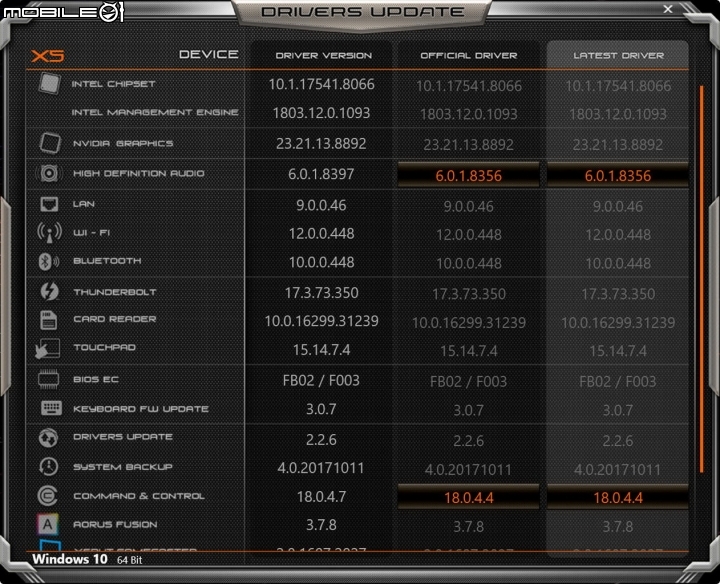Click Intel Chipset installed version 10.1.17541.8066
720x584 pixels.
tap(321, 84)
